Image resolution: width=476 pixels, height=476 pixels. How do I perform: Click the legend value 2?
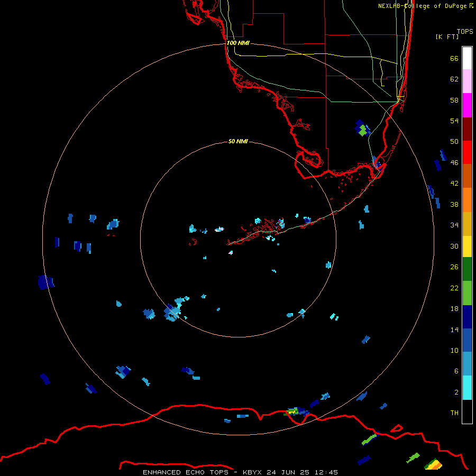(x=456, y=392)
